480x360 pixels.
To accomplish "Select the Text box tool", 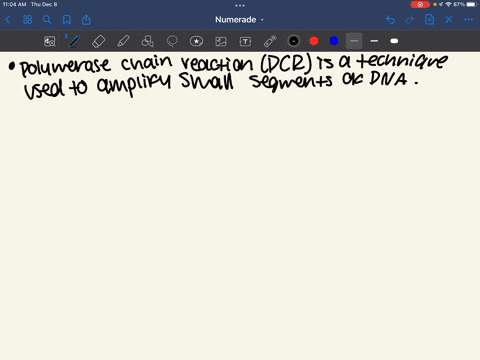I will click(245, 41).
